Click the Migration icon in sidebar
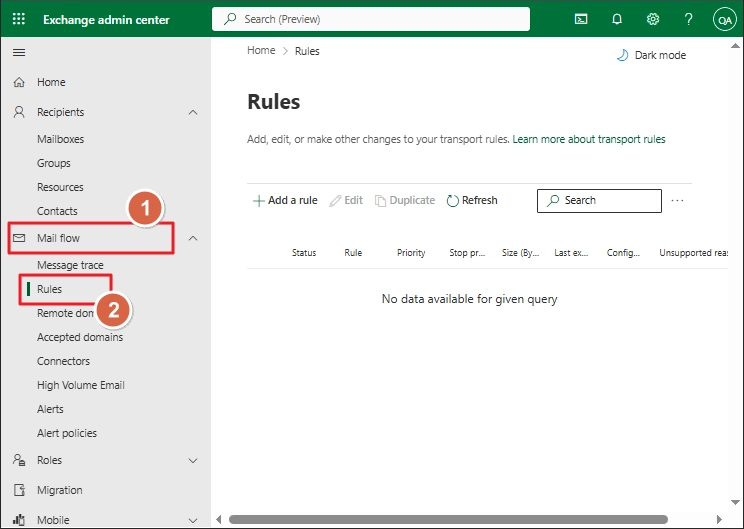The image size is (744, 529). click(19, 490)
